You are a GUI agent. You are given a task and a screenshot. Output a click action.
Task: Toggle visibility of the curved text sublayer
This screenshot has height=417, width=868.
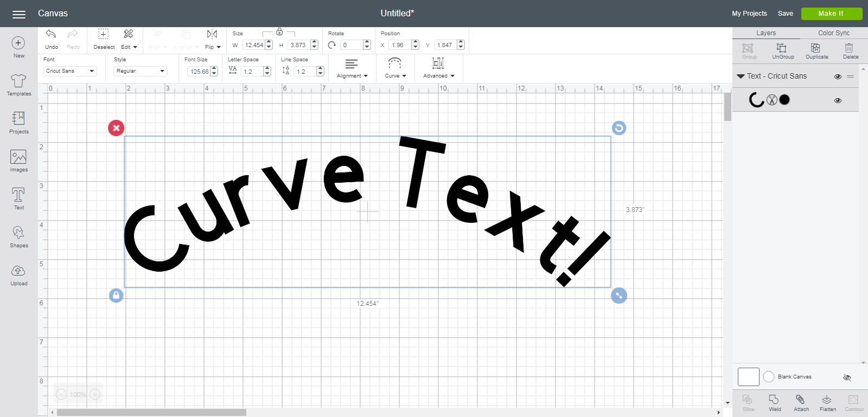(838, 100)
